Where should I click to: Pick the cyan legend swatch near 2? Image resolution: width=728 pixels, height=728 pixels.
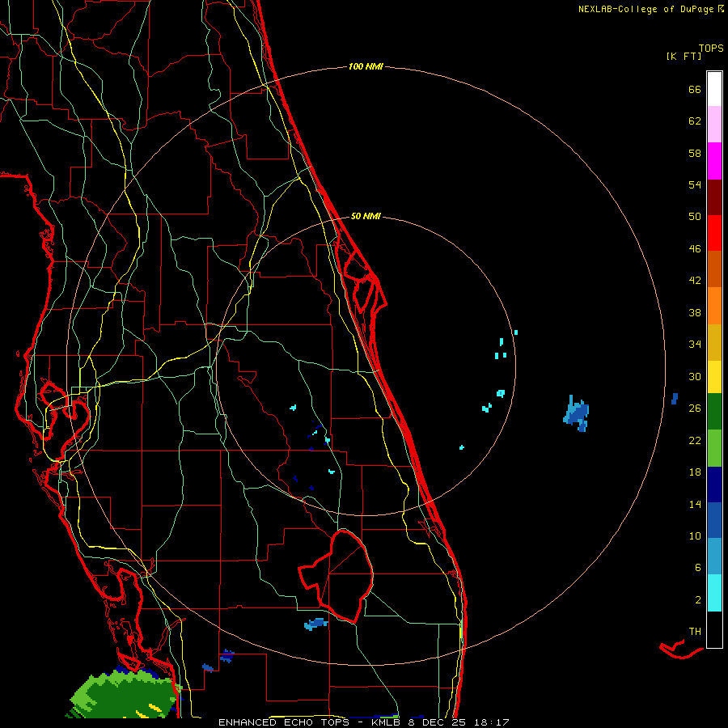point(714,593)
